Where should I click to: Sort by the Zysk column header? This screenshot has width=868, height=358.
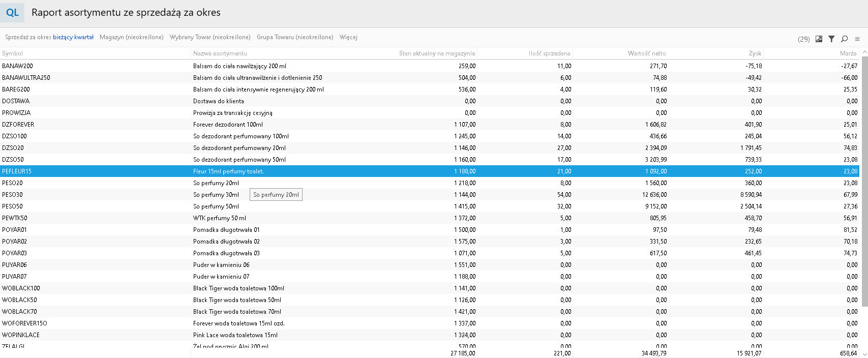coord(755,53)
